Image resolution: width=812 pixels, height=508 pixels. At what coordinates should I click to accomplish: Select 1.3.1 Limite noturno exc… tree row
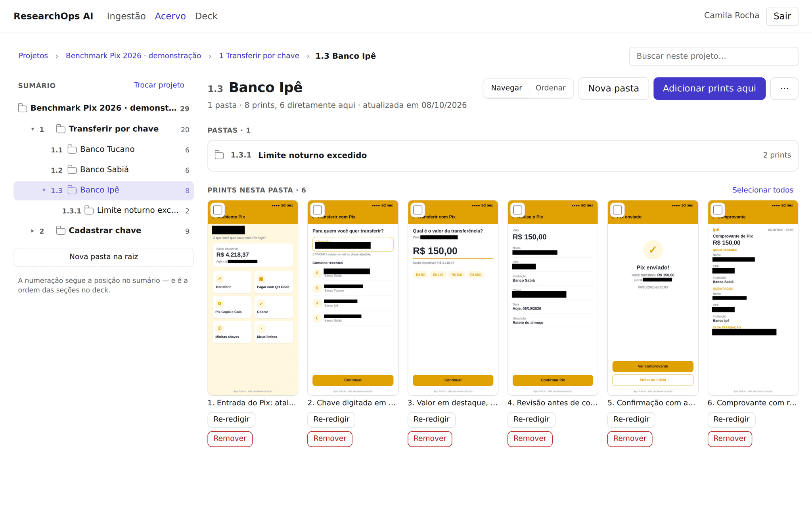coord(103,210)
